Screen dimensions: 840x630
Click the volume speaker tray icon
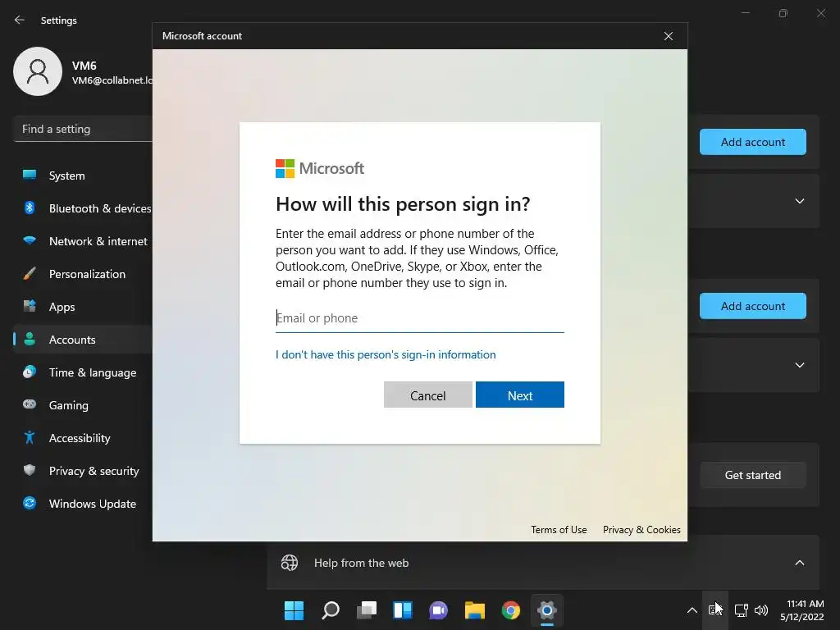pos(760,610)
